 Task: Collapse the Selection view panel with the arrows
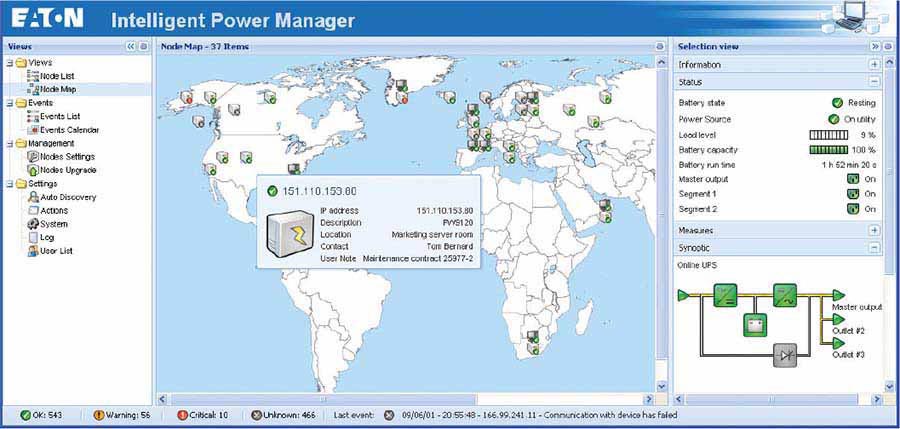tap(875, 47)
